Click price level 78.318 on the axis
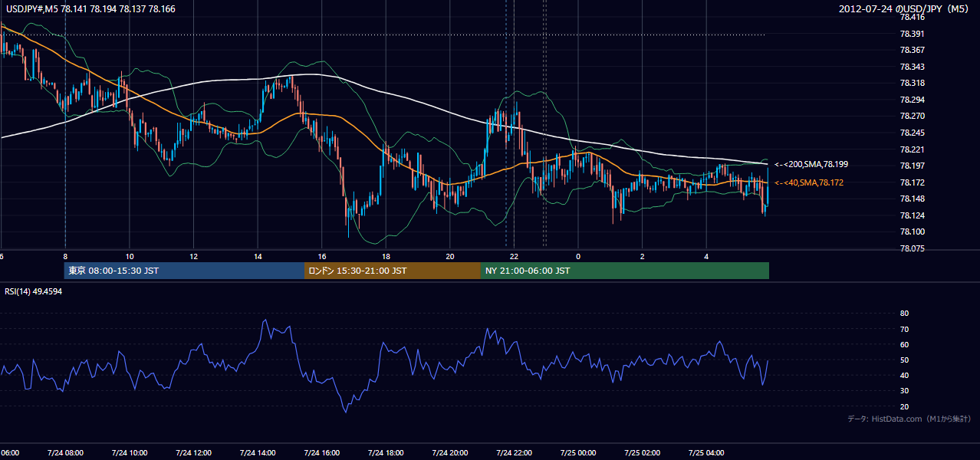Viewport: 980px width, 460px height. pos(911,83)
